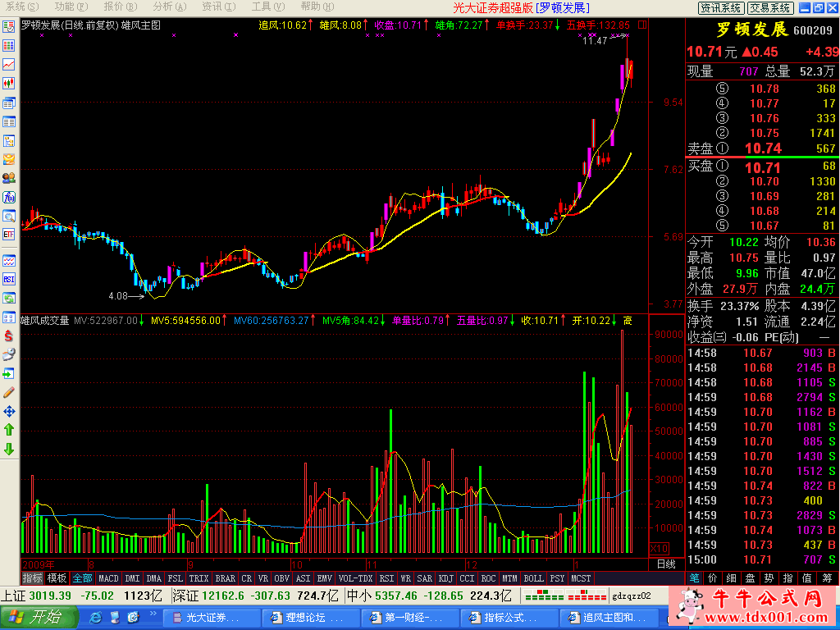Click the green arrow into window icon

8,373
